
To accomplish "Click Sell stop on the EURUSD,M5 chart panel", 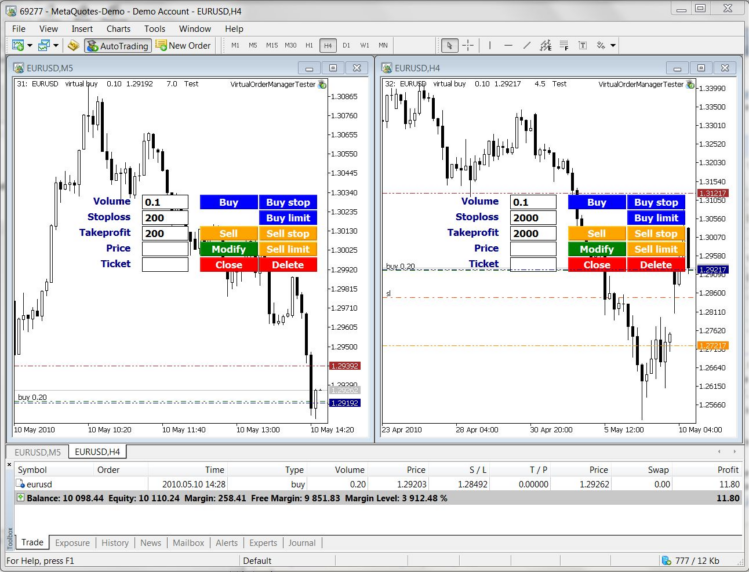I will [x=288, y=234].
